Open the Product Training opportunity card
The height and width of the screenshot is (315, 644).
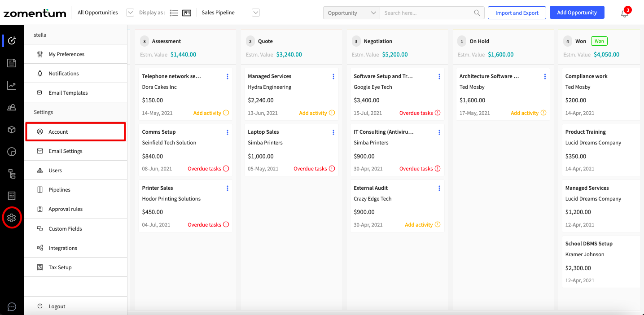[x=601, y=150]
